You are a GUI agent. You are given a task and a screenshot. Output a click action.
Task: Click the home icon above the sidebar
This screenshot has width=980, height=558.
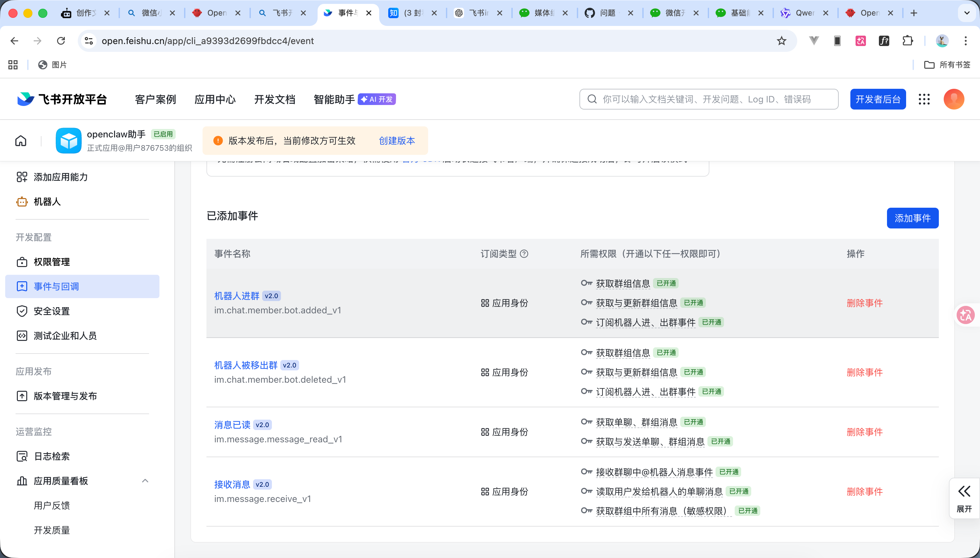coord(21,140)
